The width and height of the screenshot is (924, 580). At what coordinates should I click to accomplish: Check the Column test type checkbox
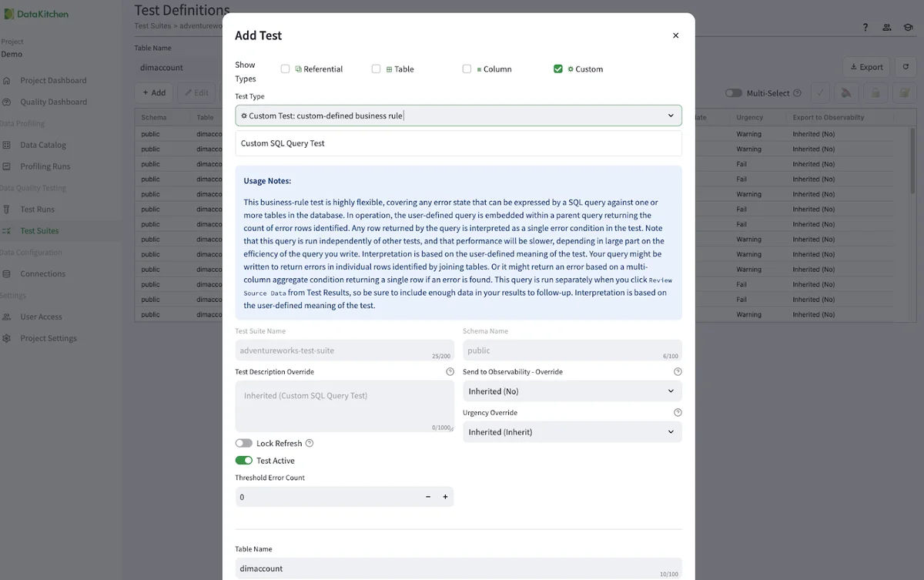click(x=467, y=69)
